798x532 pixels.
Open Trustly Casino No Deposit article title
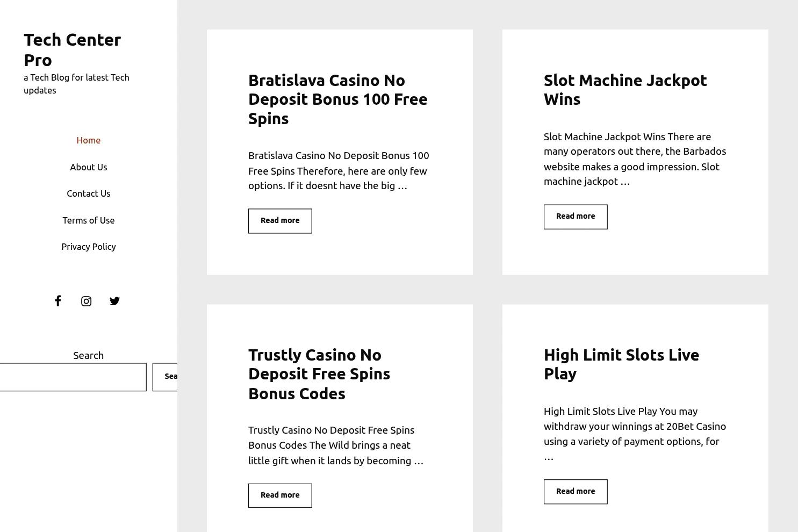pyautogui.click(x=319, y=373)
